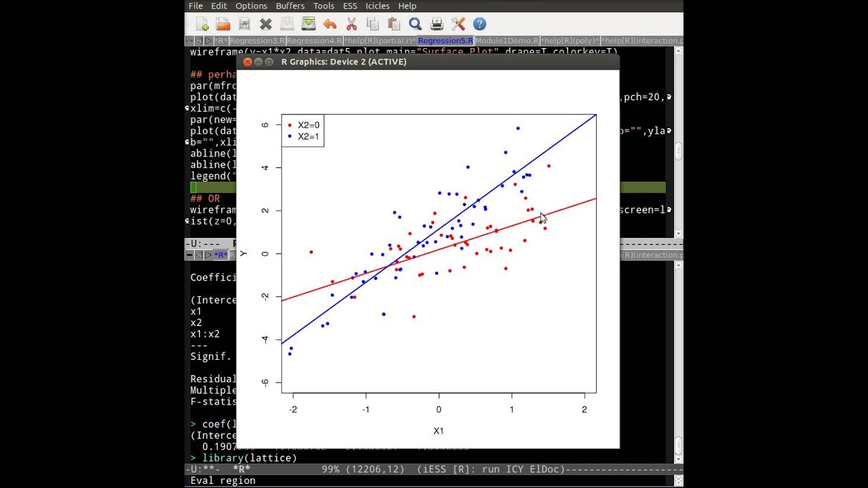
Task: Switch to the *help[R](interaction.p tab in top tabbar
Action: pyautogui.click(x=642, y=41)
